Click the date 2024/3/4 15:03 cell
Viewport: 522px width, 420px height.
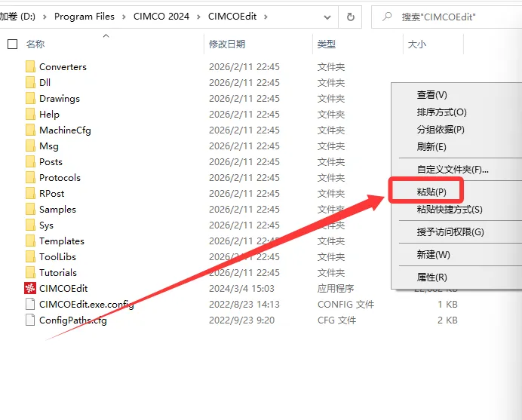point(241,289)
